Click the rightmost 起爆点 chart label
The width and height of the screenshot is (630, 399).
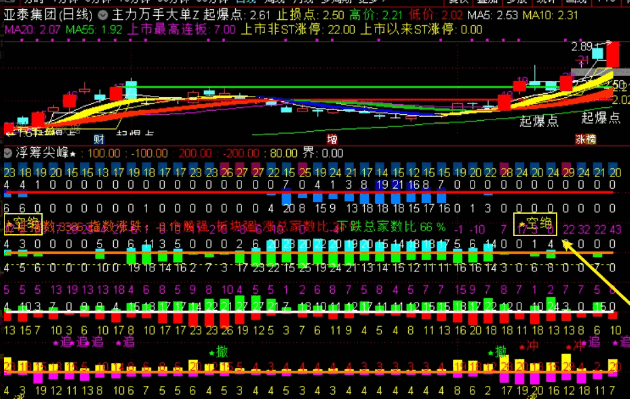click(601, 118)
